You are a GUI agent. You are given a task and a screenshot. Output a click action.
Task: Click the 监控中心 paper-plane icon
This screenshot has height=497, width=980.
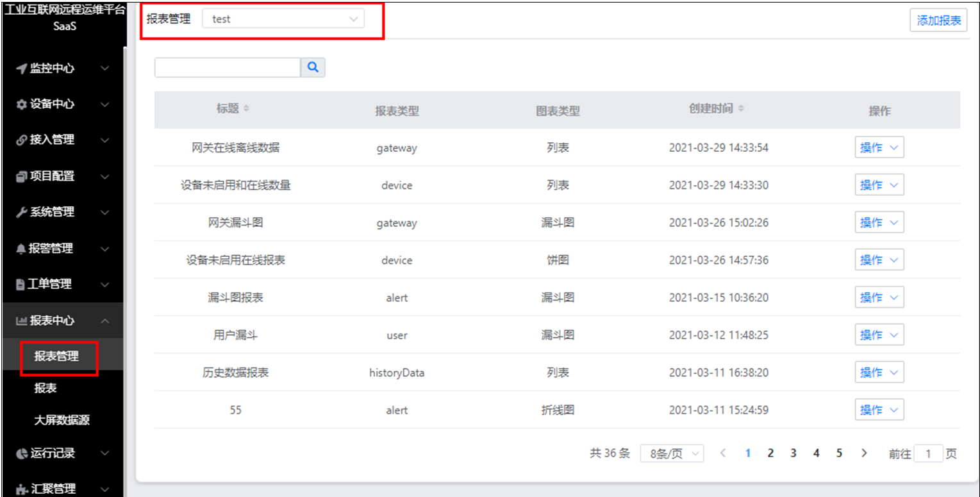22,69
